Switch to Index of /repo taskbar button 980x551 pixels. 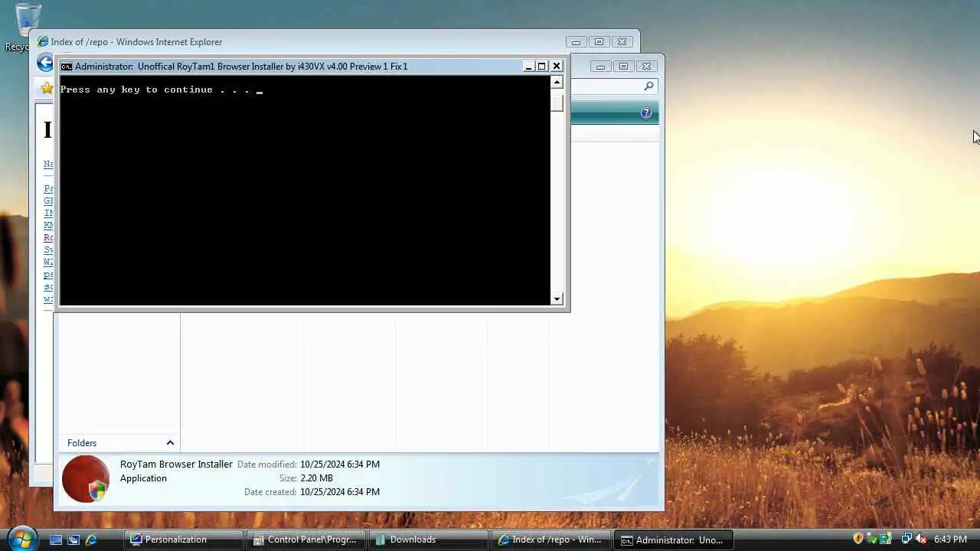(x=551, y=540)
